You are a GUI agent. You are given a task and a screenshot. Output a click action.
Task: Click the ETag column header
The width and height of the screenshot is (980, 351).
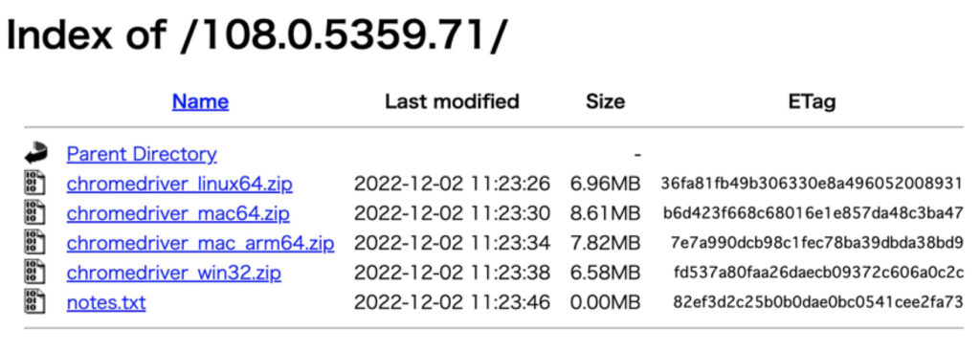coord(812,101)
